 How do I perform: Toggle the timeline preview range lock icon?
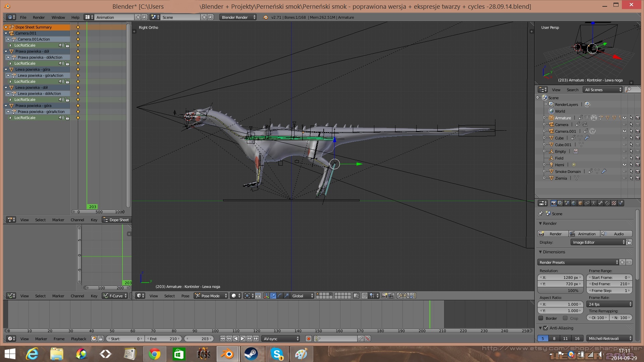click(x=101, y=339)
